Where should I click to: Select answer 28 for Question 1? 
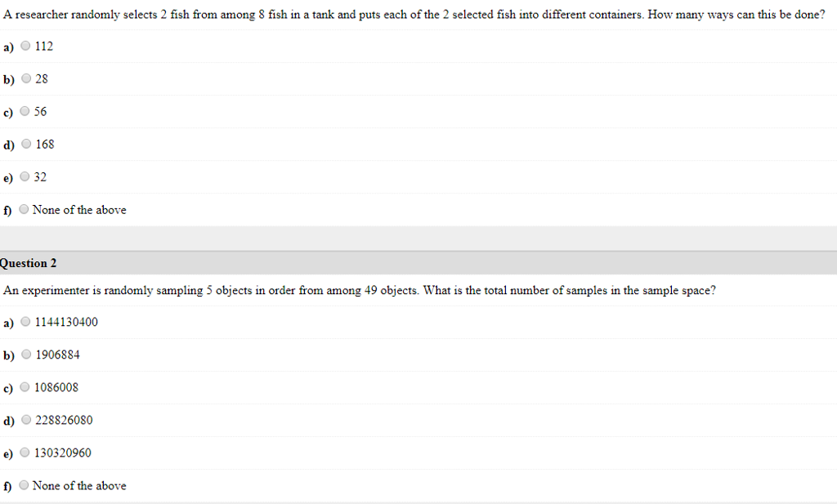click(25, 79)
